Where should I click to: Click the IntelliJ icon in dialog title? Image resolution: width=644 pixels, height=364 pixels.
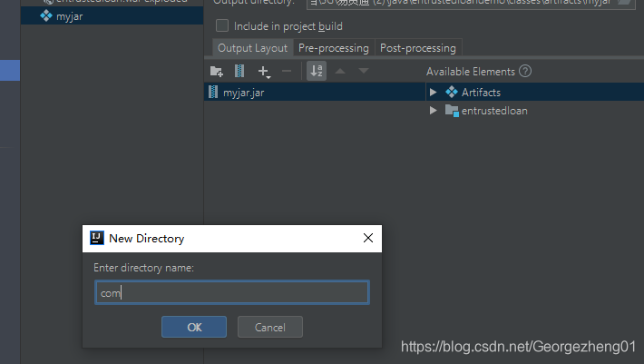pos(97,238)
